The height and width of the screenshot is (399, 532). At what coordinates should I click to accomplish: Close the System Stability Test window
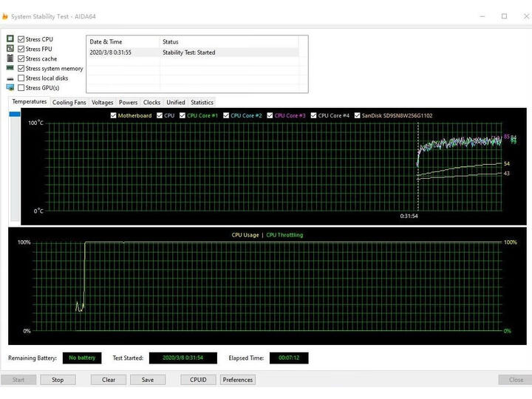point(526,16)
